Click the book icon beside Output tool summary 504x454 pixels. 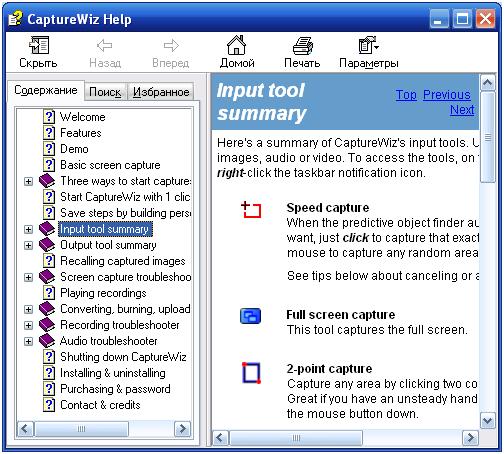tap(47, 245)
